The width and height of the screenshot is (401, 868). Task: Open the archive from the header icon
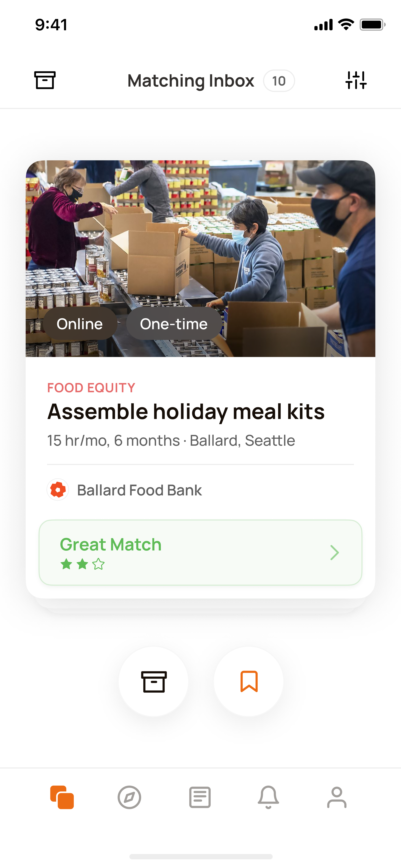coord(45,80)
